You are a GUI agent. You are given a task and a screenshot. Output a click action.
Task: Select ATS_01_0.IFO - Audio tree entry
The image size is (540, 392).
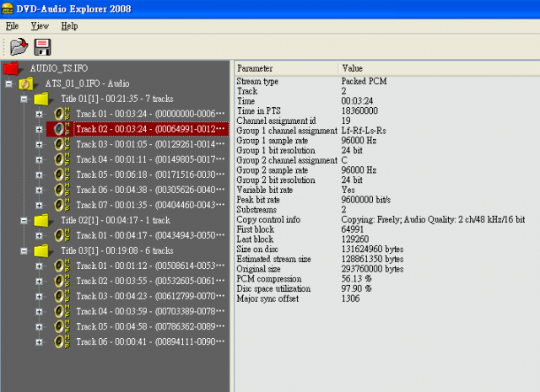(x=87, y=83)
